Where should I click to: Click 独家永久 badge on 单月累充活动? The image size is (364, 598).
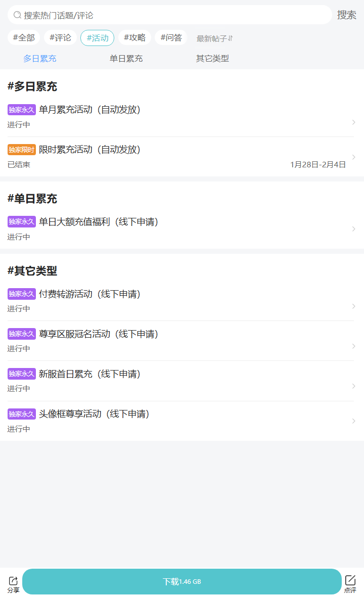(x=22, y=110)
